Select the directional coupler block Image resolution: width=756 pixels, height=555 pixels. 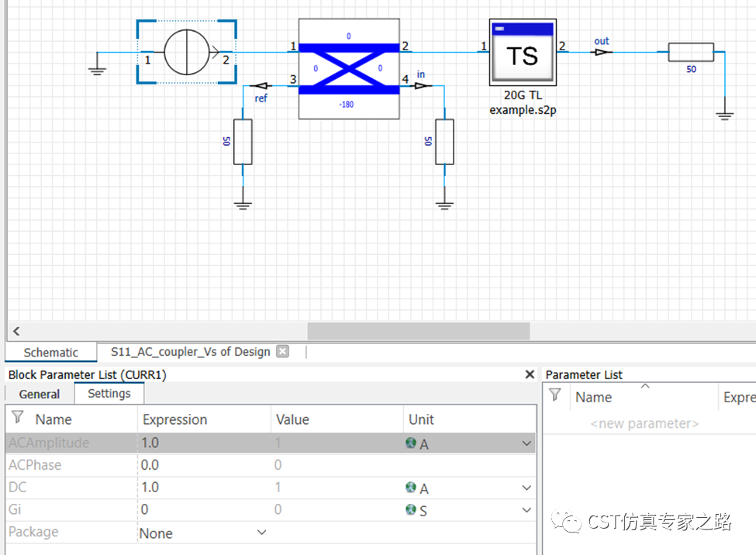click(349, 68)
